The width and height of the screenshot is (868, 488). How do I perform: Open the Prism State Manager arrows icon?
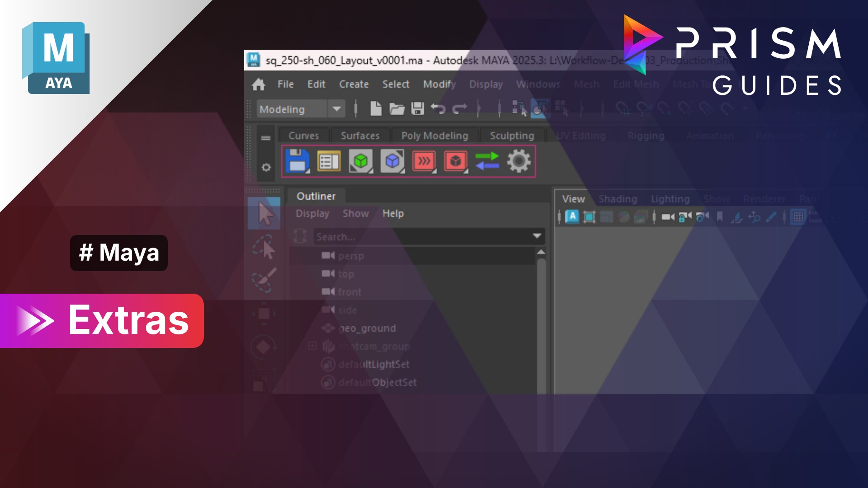424,161
